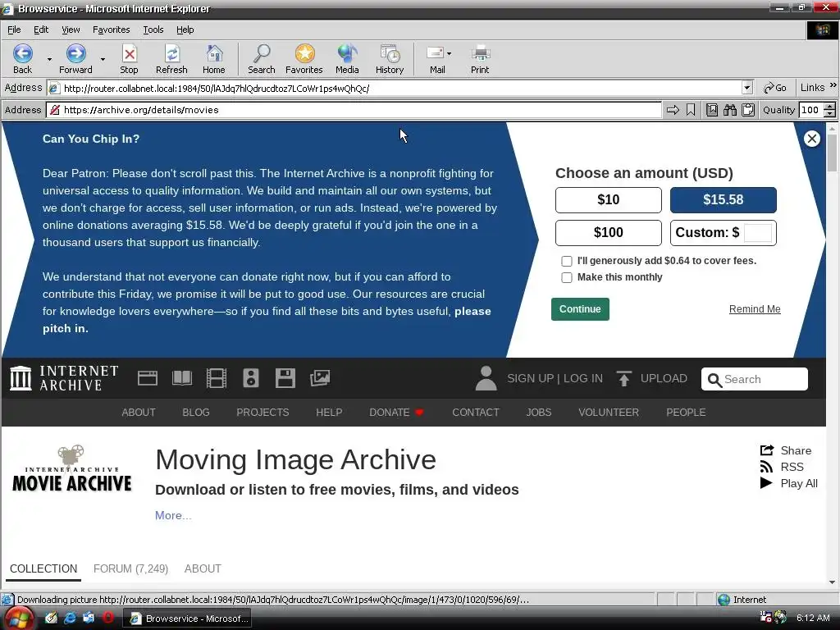Expand the Mail dropdown arrow
Image resolution: width=840 pixels, height=630 pixels.
449,53
